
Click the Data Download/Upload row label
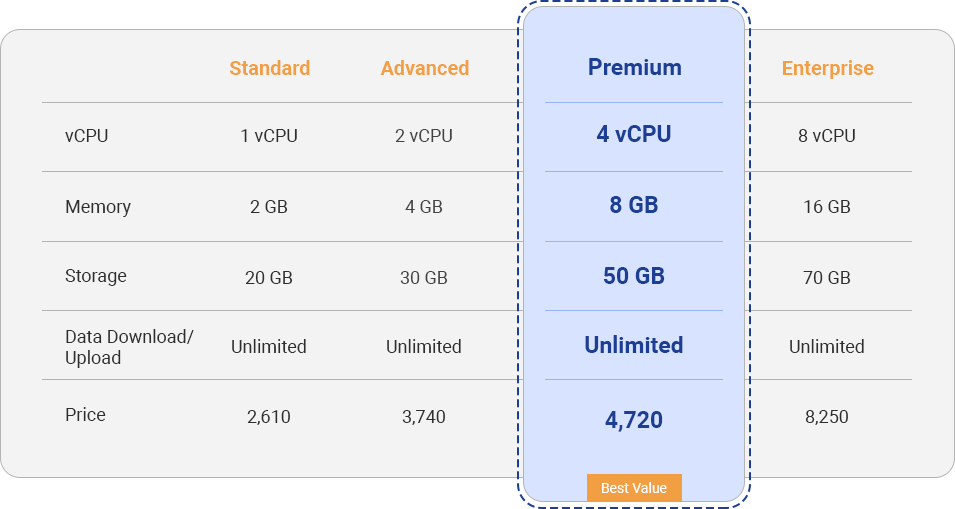click(129, 347)
